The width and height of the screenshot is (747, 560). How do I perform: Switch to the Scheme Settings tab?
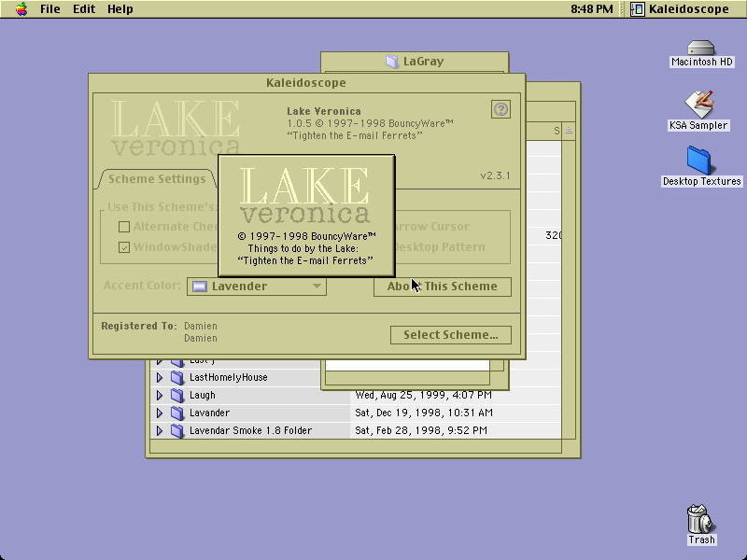point(157,179)
